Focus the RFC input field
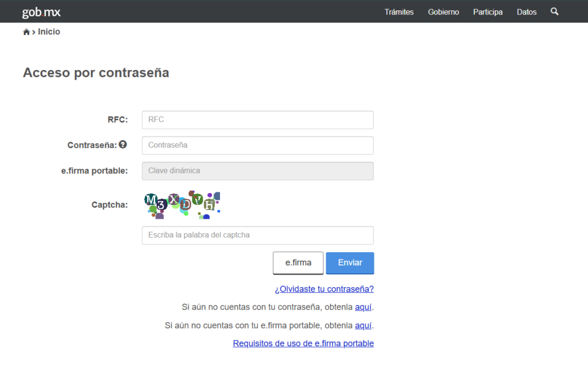Viewport: 588px width, 387px height. (257, 120)
